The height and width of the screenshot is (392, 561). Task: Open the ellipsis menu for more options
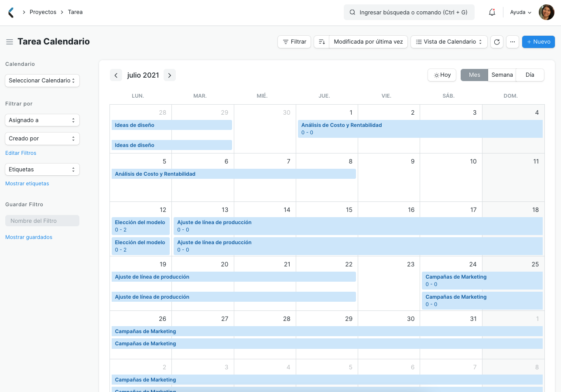[x=513, y=41]
